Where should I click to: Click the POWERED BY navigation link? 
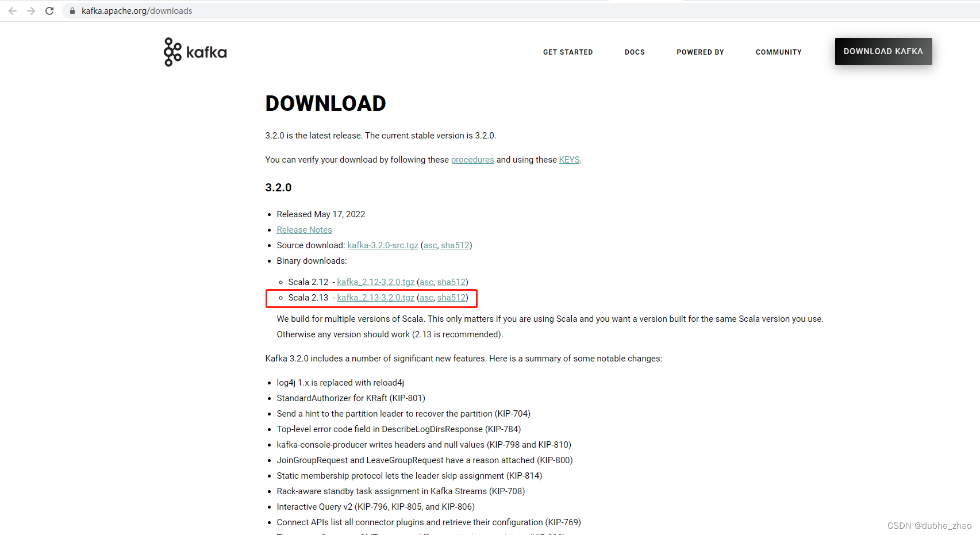700,52
